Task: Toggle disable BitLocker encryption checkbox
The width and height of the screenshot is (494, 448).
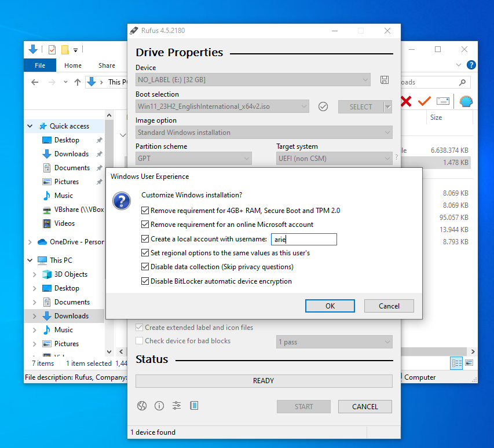Action: (x=145, y=281)
